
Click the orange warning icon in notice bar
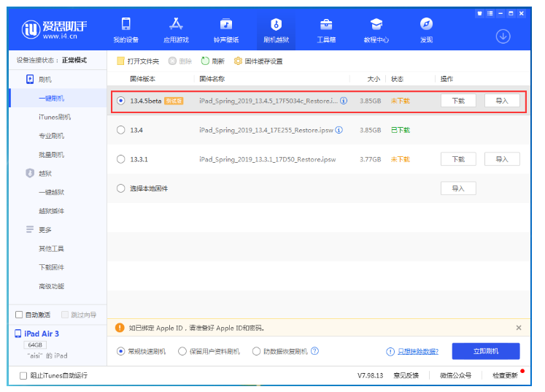click(x=120, y=328)
